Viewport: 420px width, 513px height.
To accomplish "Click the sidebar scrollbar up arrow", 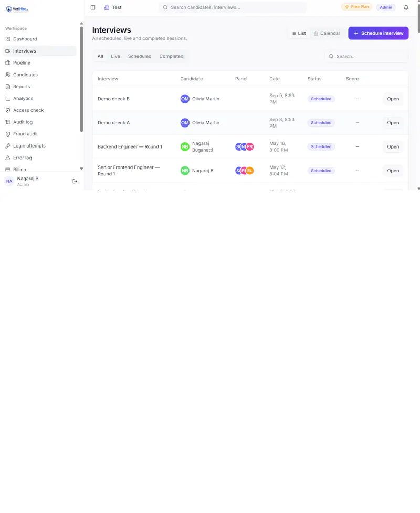I will click(x=81, y=24).
